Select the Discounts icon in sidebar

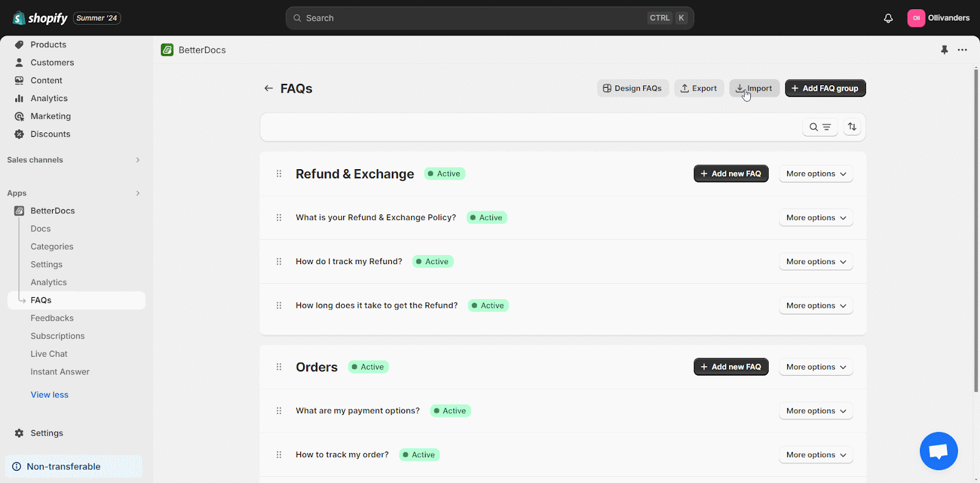click(x=19, y=134)
